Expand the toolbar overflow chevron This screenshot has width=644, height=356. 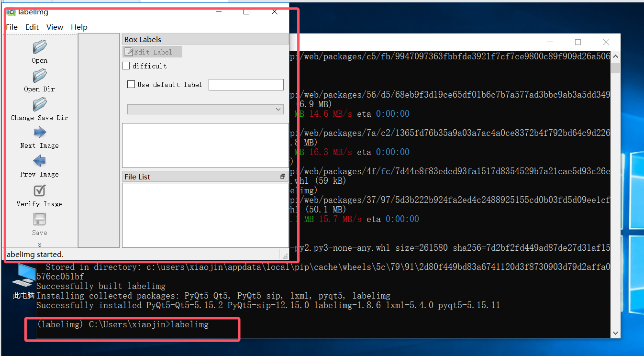pyautogui.click(x=40, y=245)
